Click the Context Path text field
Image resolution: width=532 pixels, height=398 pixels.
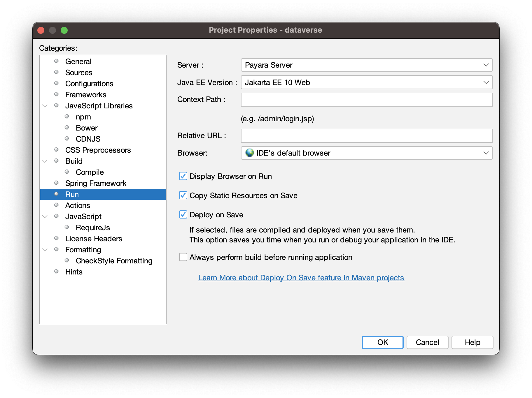point(367,100)
